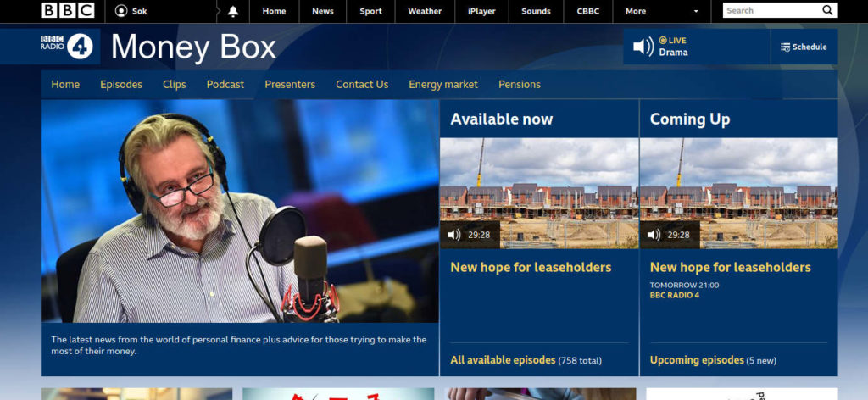This screenshot has height=400, width=868.
Task: Open the Podcast tab
Action: tap(225, 85)
